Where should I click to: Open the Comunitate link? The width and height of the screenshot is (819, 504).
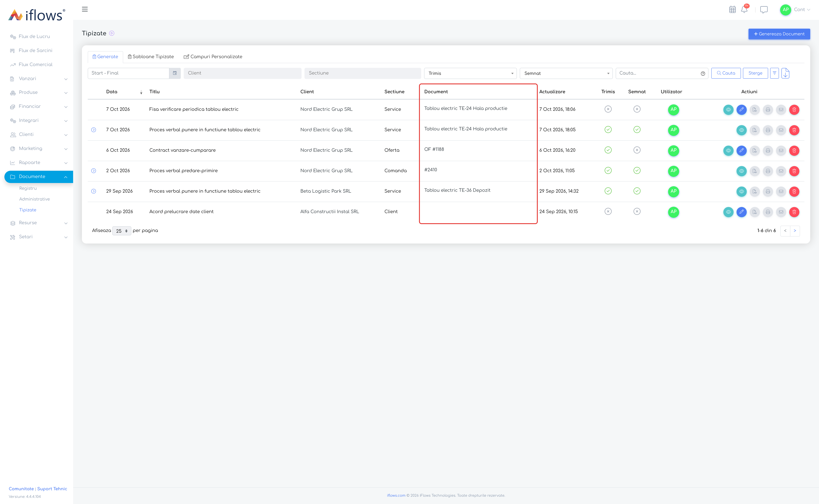coord(21,489)
